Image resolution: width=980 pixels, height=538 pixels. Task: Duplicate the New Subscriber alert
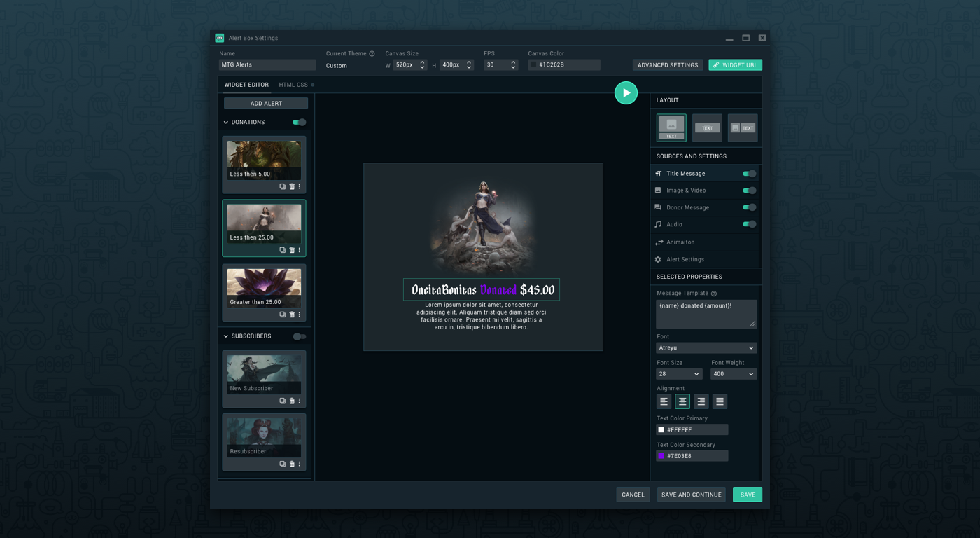(x=283, y=401)
